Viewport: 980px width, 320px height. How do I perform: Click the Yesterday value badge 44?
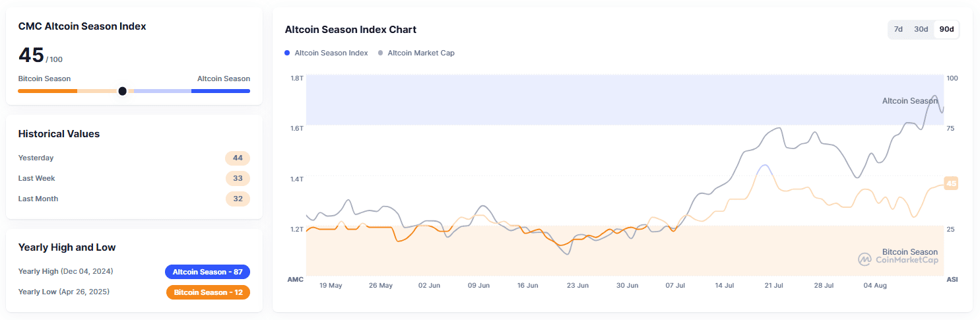tap(238, 158)
